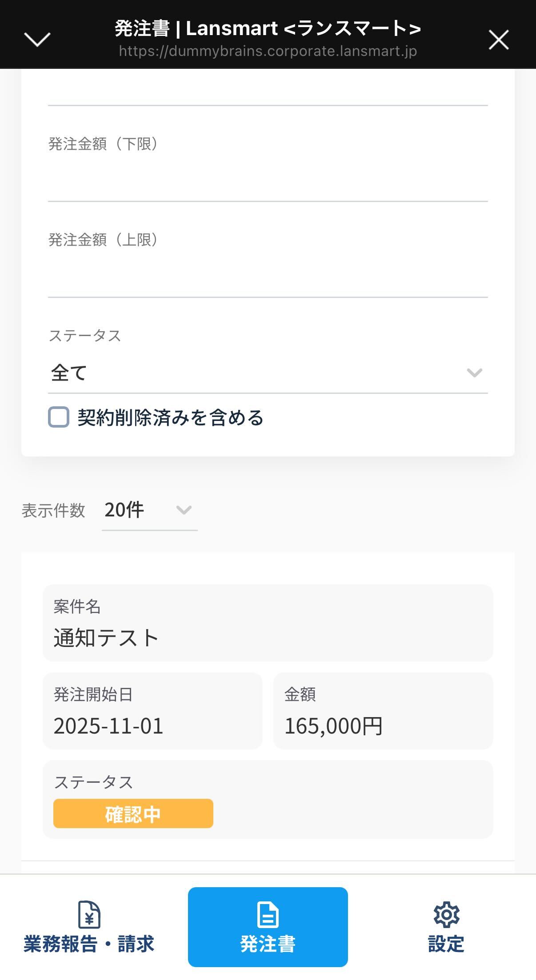Tap the yen document icon
Image resolution: width=536 pixels, height=980 pixels.
tap(89, 914)
